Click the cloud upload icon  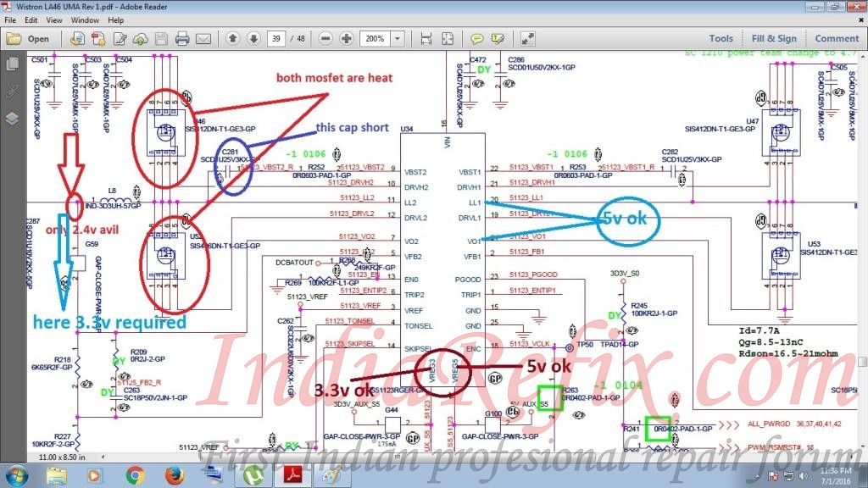pos(141,39)
